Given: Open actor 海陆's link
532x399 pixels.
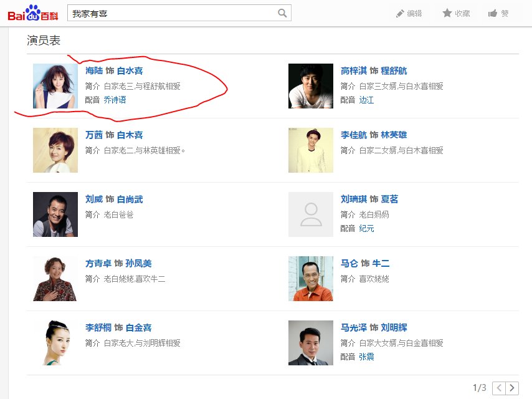Looking at the screenshot, I should pyautogui.click(x=94, y=71).
